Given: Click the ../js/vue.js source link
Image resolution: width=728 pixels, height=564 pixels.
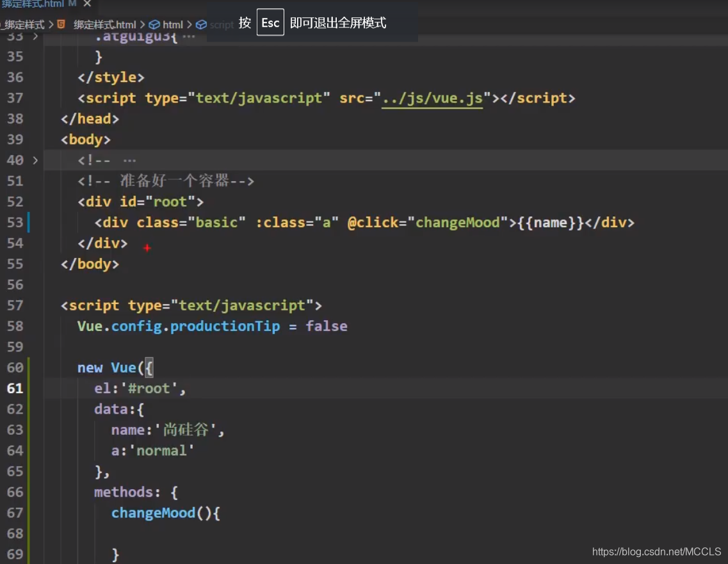Looking at the screenshot, I should coord(432,98).
